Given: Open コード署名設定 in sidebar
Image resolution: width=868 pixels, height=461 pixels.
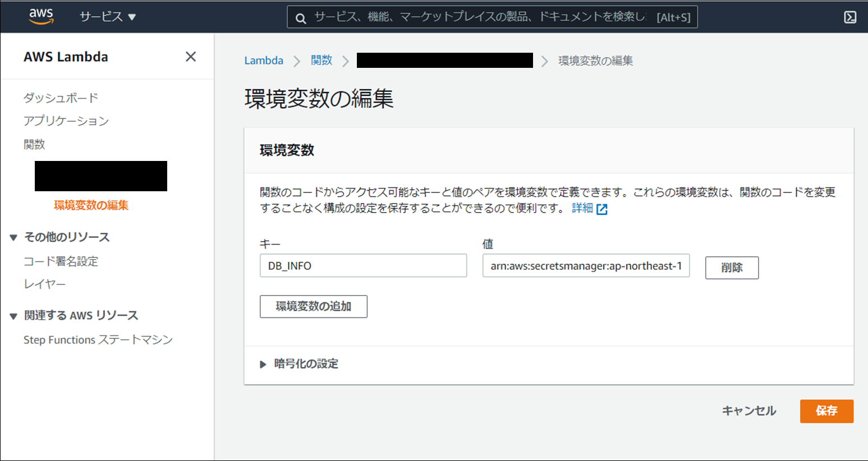Looking at the screenshot, I should (61, 261).
